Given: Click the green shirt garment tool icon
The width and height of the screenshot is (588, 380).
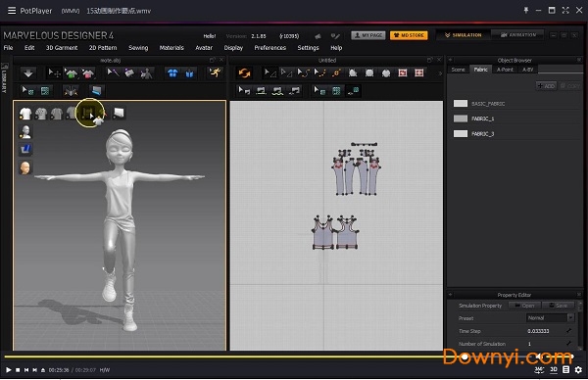Looking at the screenshot, I should tap(71, 73).
